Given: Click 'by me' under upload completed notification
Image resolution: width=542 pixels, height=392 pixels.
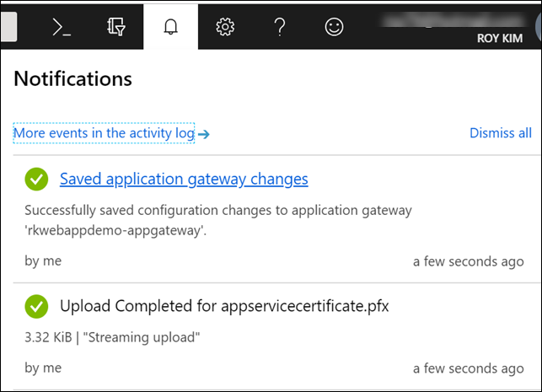Looking at the screenshot, I should tap(43, 368).
